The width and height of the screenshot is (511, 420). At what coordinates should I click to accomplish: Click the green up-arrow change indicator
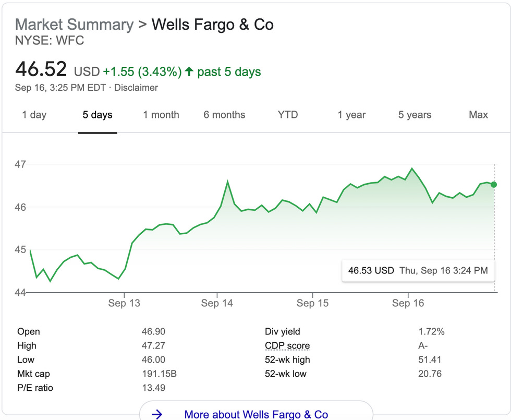(189, 71)
